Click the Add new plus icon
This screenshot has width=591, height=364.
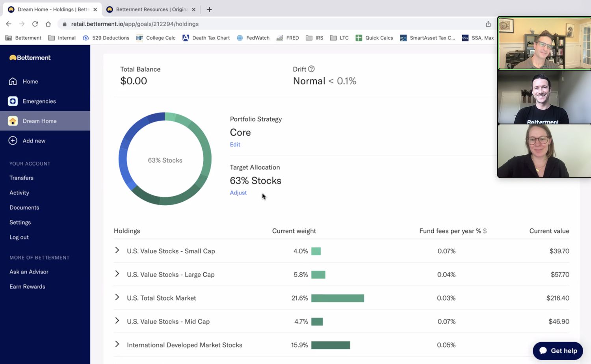pos(13,141)
